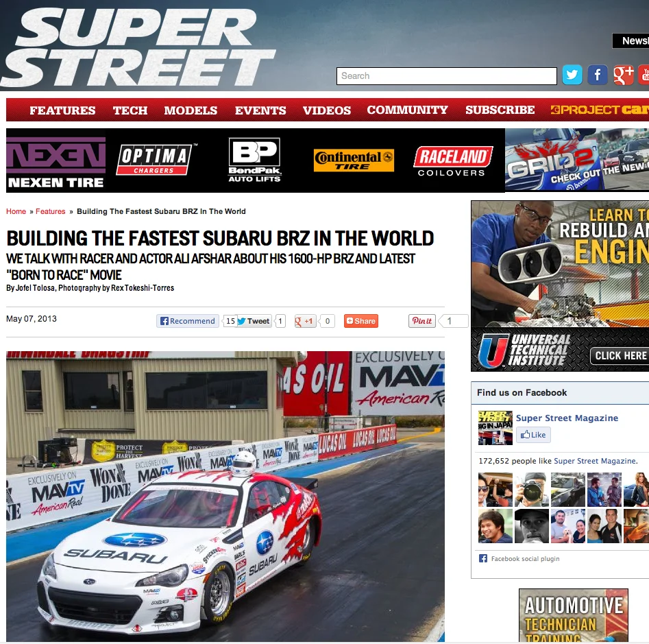This screenshot has height=644, width=649.
Task: Click the Pinterest count bubble showing 1
Action: pos(454,321)
